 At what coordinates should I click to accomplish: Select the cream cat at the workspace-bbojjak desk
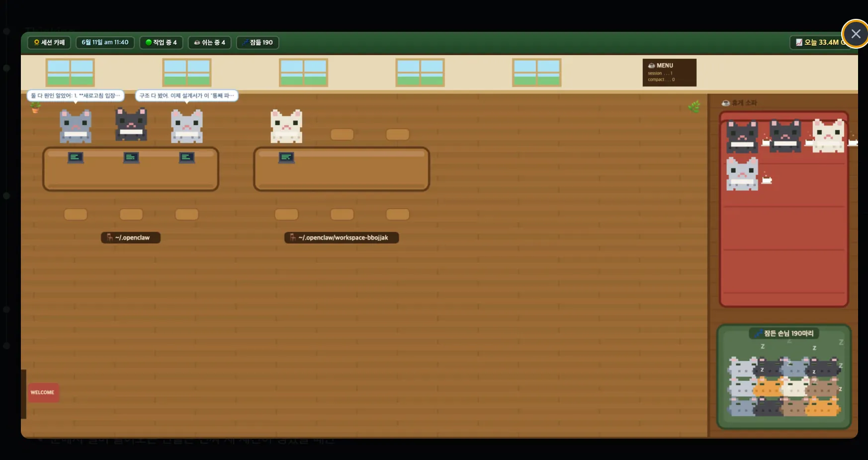[286, 126]
